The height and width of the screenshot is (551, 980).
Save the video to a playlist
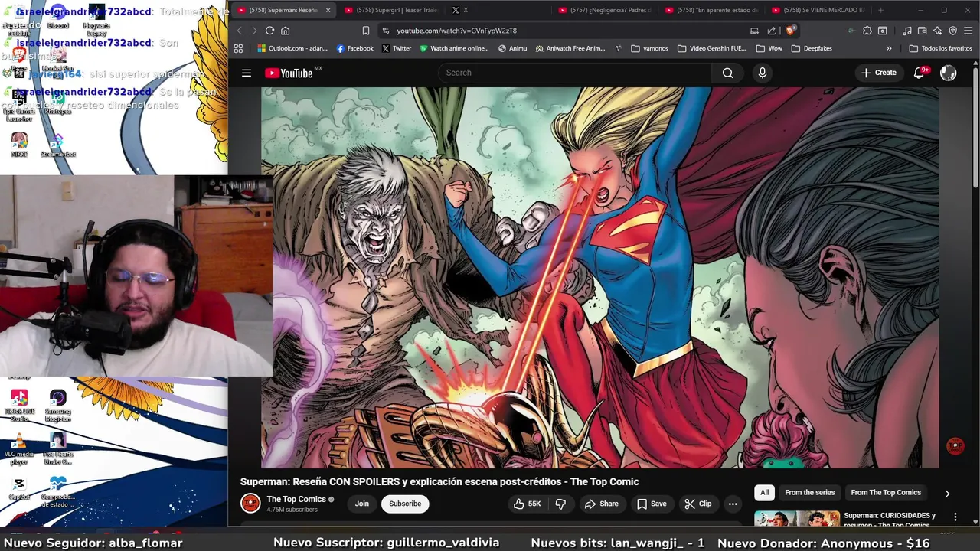point(651,504)
